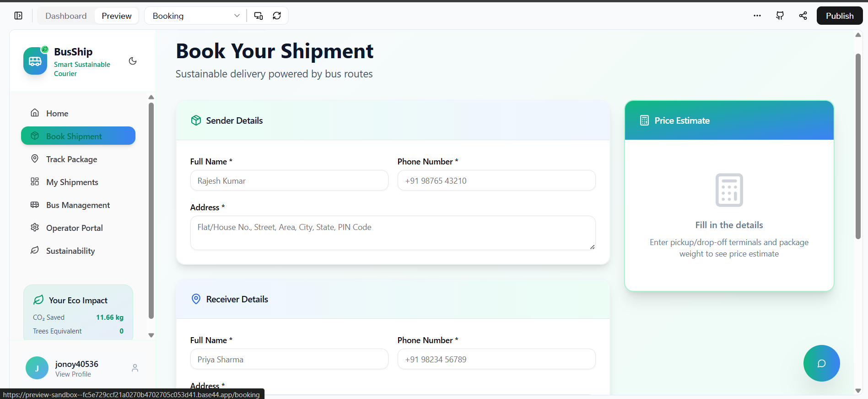Collapse the left sidebar panel icon
The width and height of the screenshot is (868, 399).
[18, 16]
